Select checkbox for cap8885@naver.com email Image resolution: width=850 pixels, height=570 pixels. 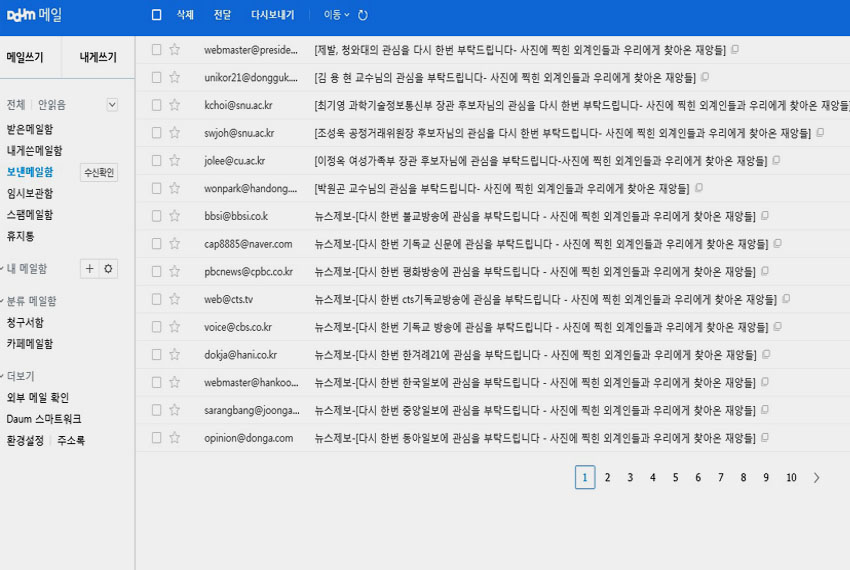[156, 243]
